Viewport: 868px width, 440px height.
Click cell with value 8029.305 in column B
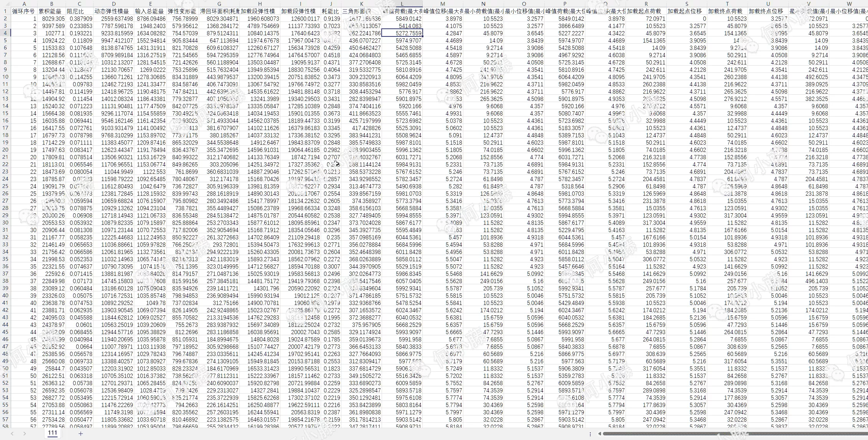coord(52,18)
